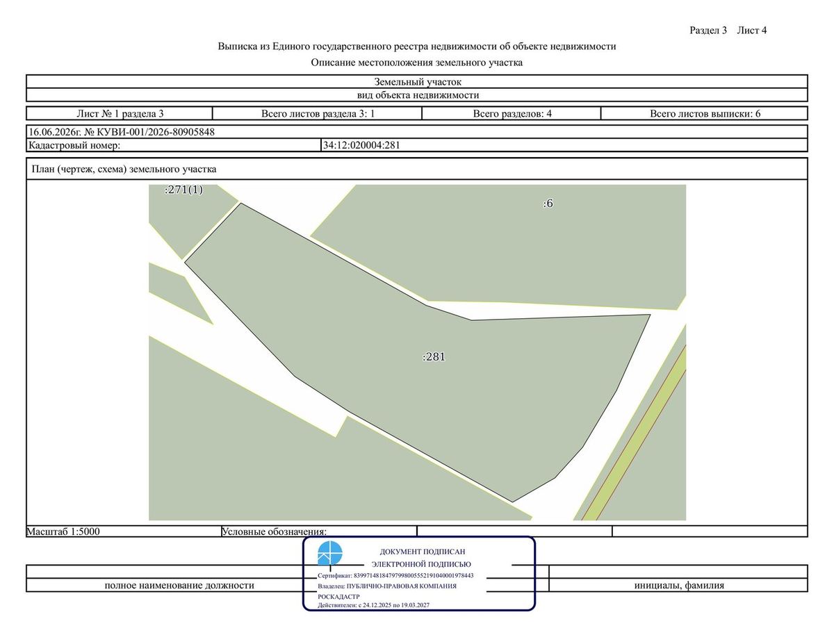Click the subtitle 'Описание местоположения земельного участка'
The image size is (834, 644).
(x=417, y=63)
